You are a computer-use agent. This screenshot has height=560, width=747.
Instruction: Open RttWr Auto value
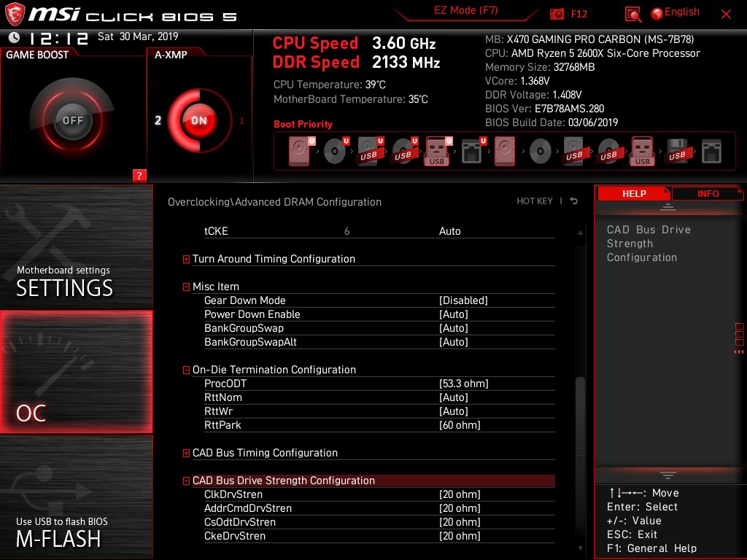[454, 411]
